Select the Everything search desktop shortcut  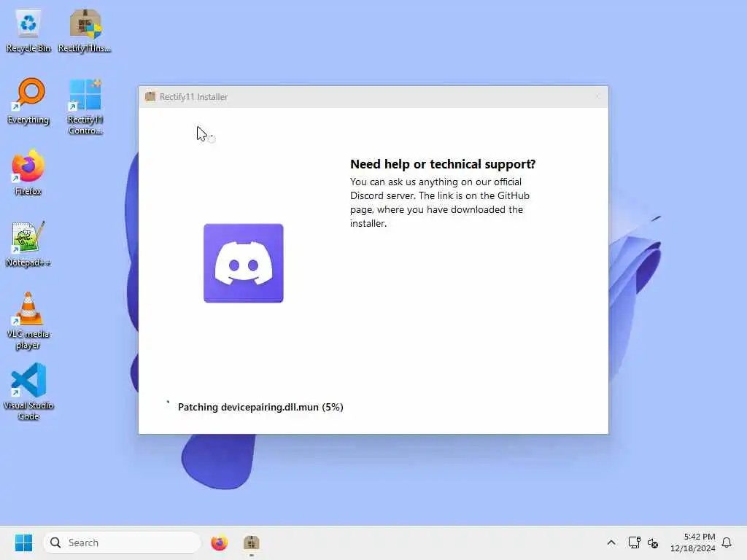28,101
